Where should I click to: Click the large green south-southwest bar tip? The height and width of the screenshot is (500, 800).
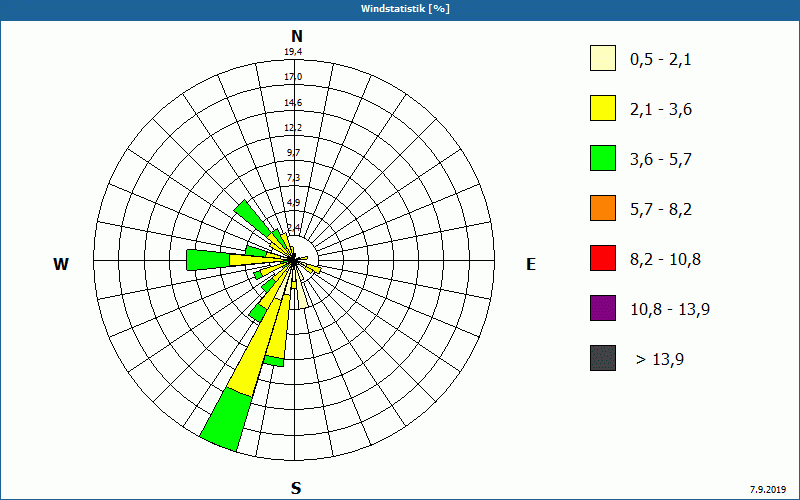[x=227, y=419]
